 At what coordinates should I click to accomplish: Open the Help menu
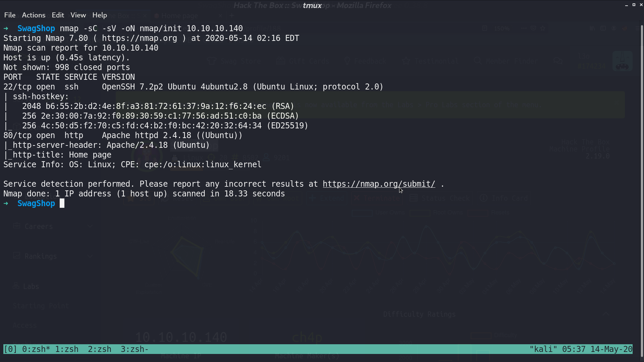[x=100, y=15]
